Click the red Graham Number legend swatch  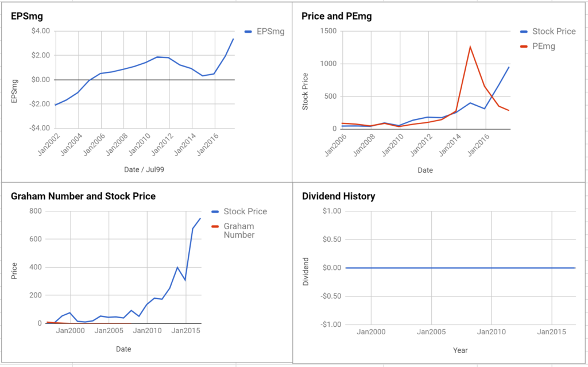click(215, 227)
